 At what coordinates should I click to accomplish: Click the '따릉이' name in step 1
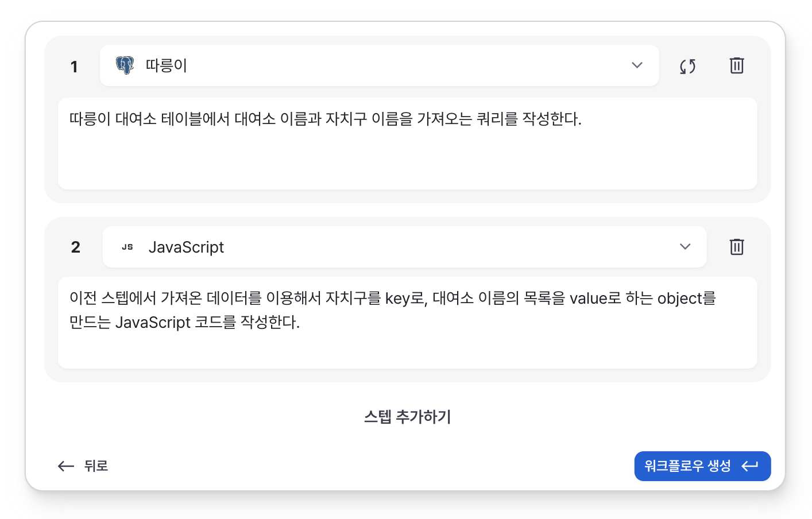[167, 65]
